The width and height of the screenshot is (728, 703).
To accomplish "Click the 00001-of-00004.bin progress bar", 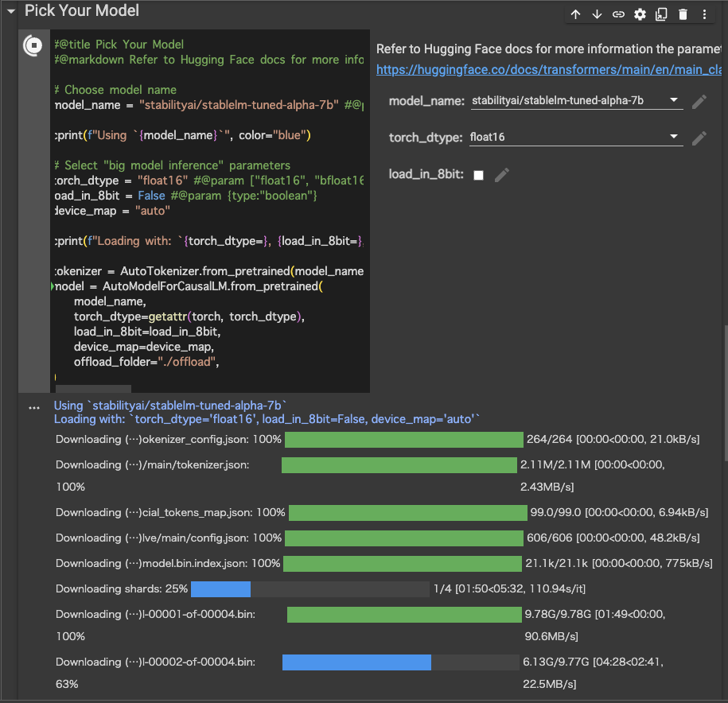I will pos(404,615).
